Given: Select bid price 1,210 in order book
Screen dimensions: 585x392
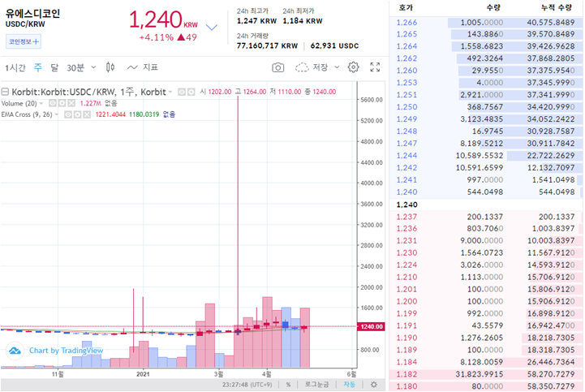Looking at the screenshot, I should point(406,277).
